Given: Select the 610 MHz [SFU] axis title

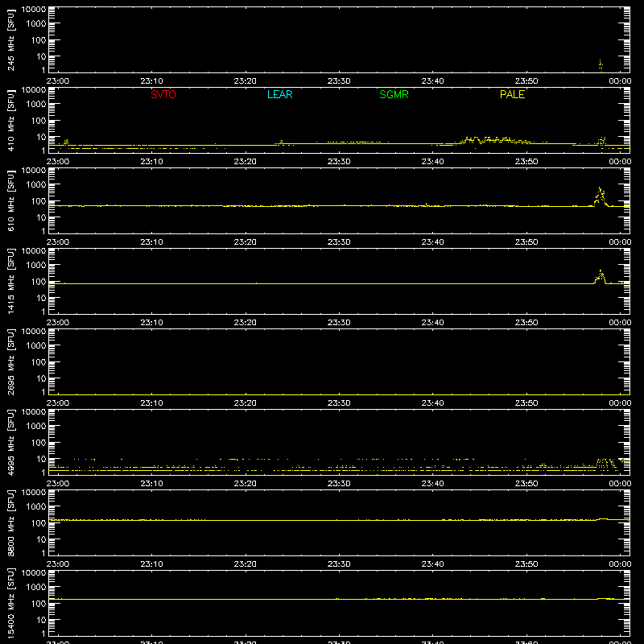Looking at the screenshot, I should point(10,200).
